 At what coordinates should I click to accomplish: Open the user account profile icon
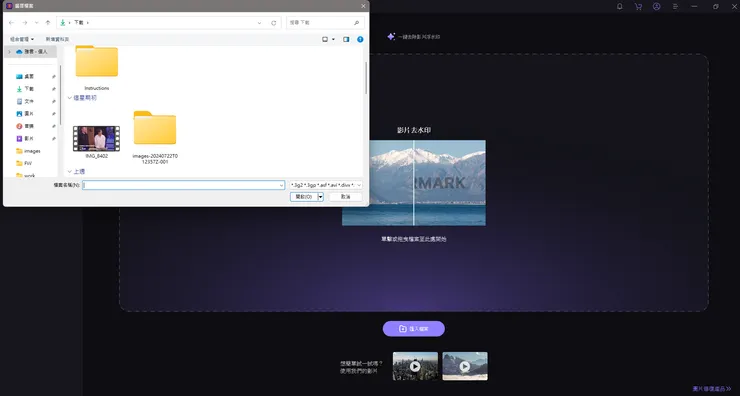tap(656, 7)
